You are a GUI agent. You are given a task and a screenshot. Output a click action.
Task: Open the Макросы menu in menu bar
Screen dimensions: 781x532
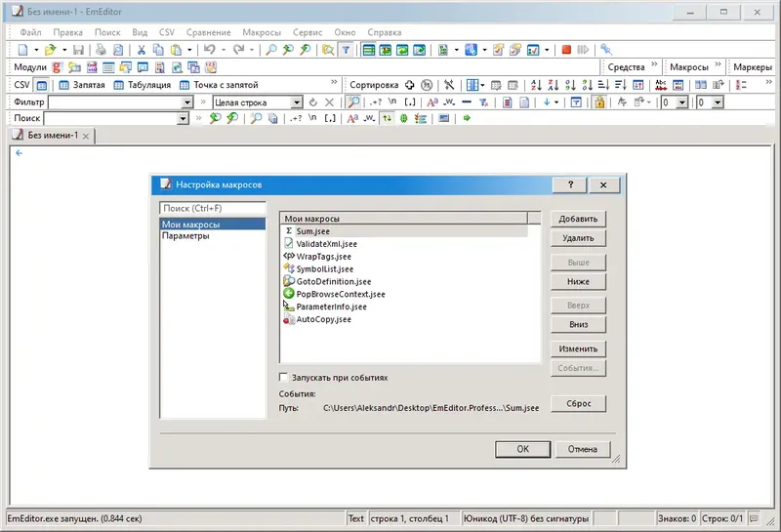[262, 32]
